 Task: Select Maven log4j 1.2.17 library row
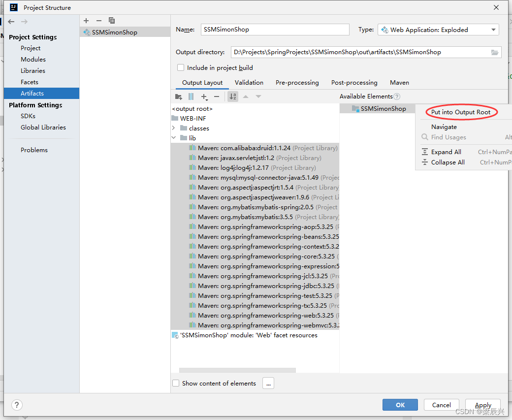255,167
